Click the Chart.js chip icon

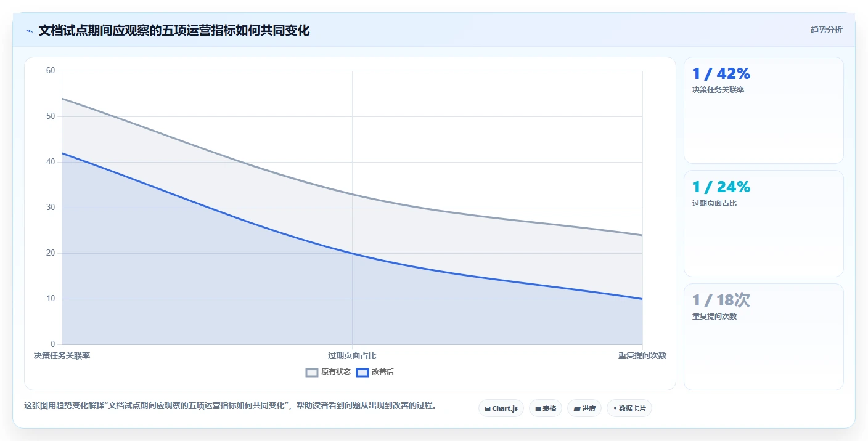point(488,408)
